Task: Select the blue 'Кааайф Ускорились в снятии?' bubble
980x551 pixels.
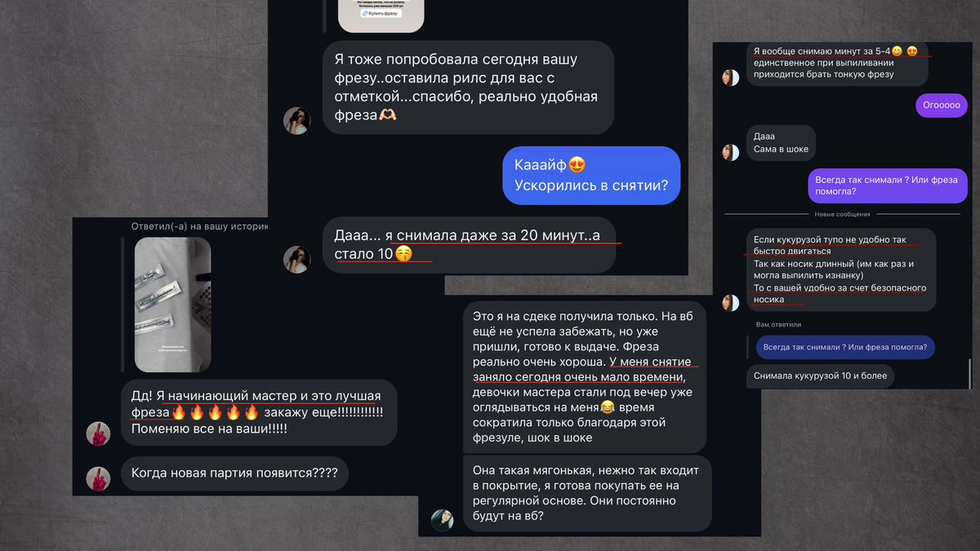Action: pos(591,176)
